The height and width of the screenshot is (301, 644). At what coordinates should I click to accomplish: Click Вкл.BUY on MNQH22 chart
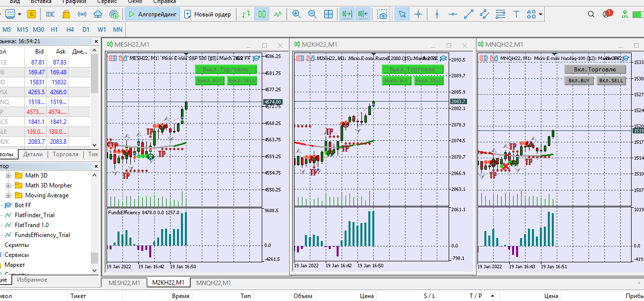[x=579, y=80]
